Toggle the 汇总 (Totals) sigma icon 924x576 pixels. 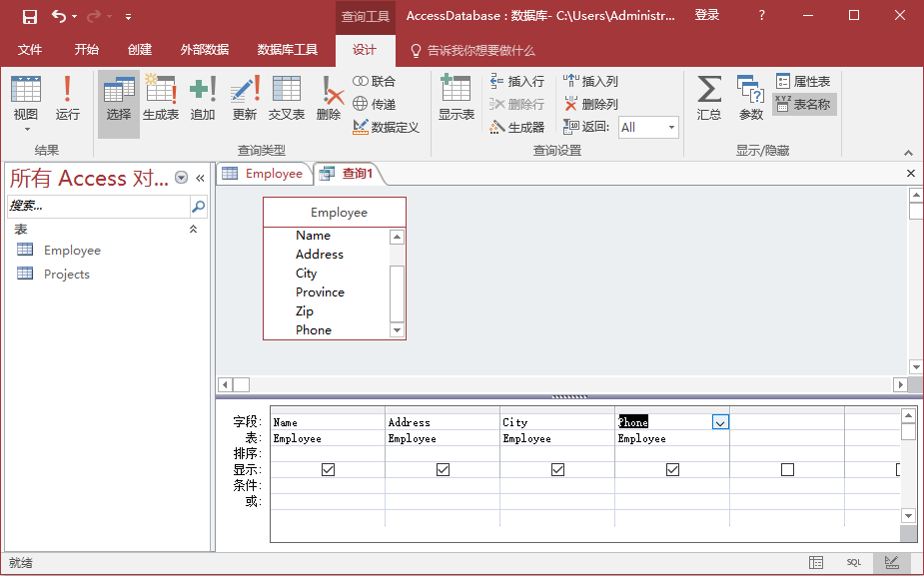click(709, 99)
